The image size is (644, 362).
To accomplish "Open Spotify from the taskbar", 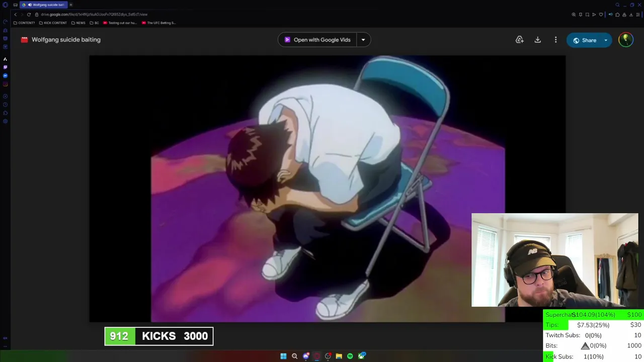I will [350, 356].
